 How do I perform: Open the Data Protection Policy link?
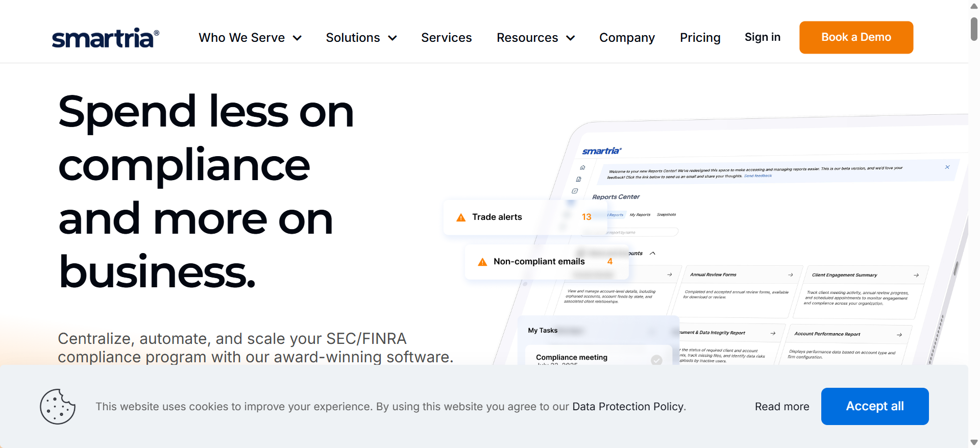pyautogui.click(x=628, y=407)
